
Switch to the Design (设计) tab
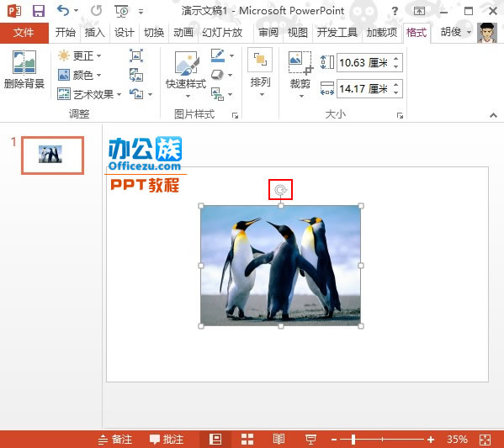125,33
